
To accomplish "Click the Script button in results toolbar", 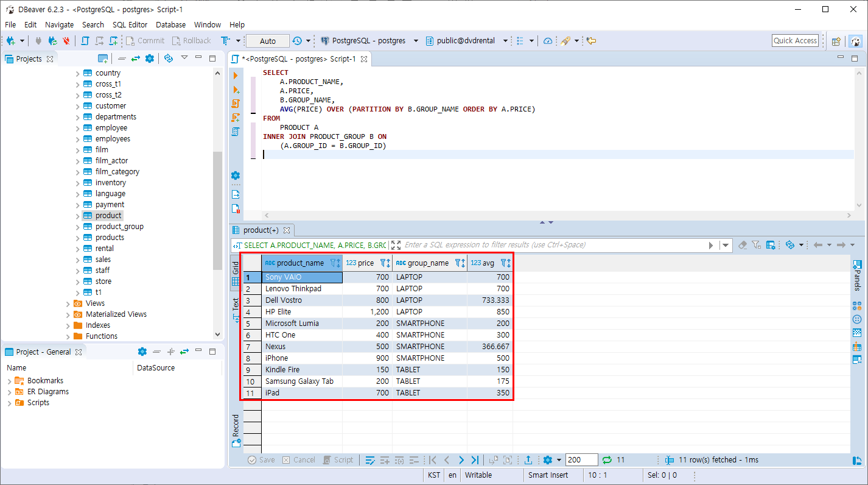I will 338,460.
